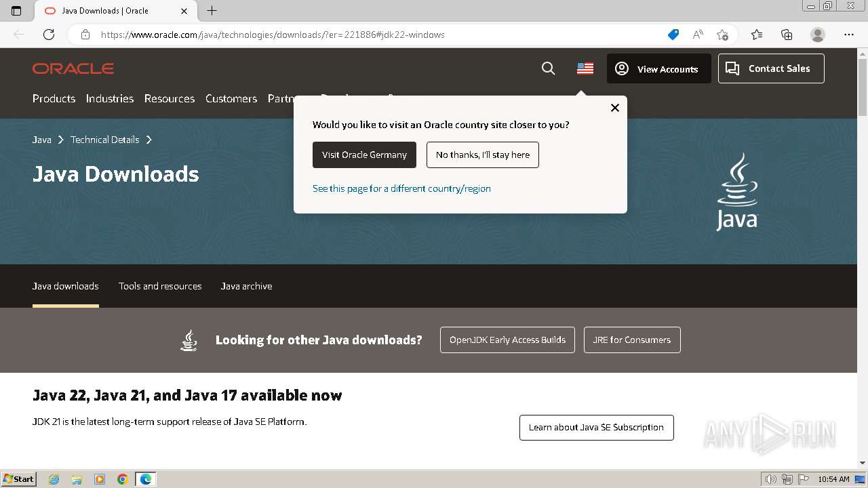Open the Favorites list
The height and width of the screenshot is (488, 868).
pos(757,35)
